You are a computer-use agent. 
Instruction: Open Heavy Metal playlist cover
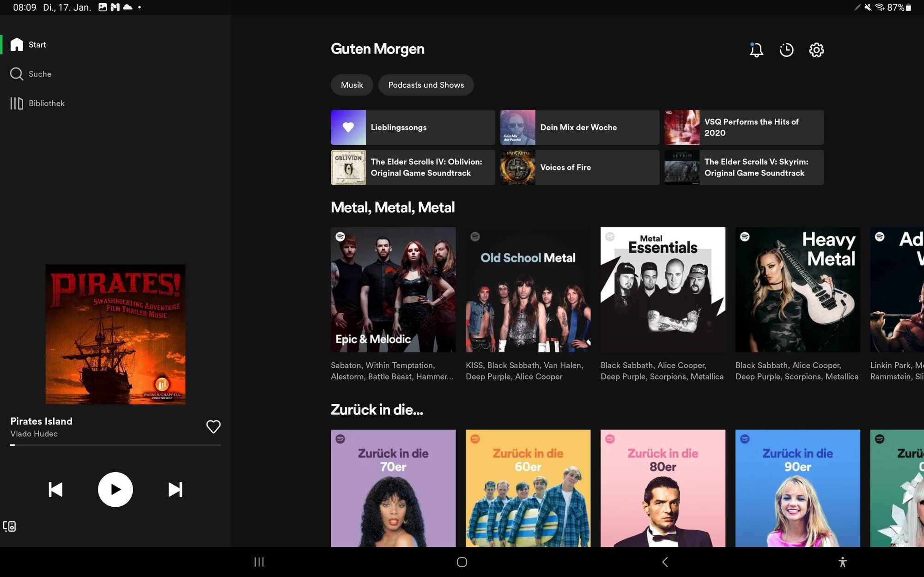(798, 290)
